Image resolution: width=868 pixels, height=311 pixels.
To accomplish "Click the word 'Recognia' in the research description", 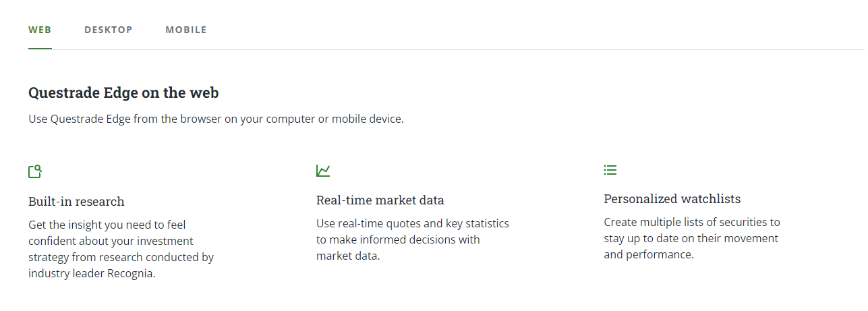I will [132, 274].
